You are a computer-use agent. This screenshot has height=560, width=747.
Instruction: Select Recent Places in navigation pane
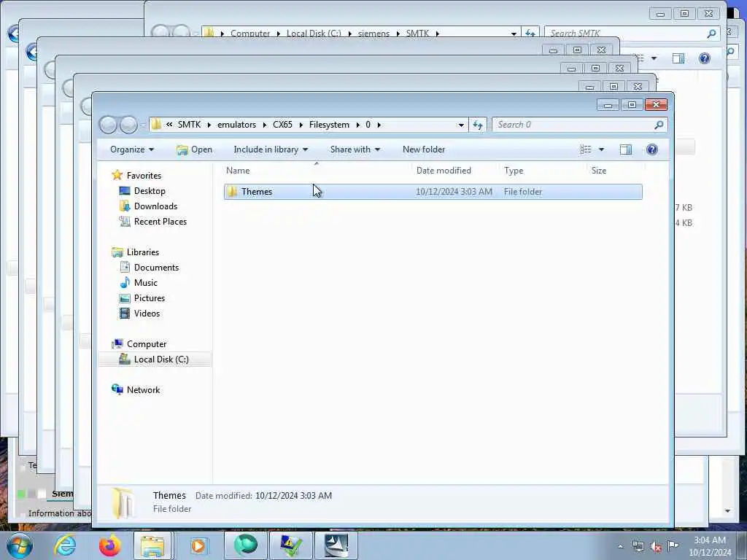[160, 222]
